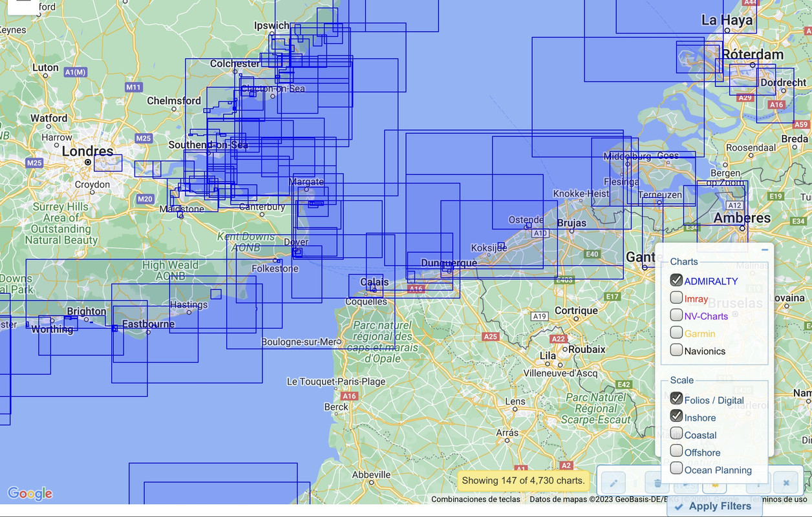Click the Knokke-Heist town label
Viewport: 812px width, 517px height.
[x=581, y=193]
